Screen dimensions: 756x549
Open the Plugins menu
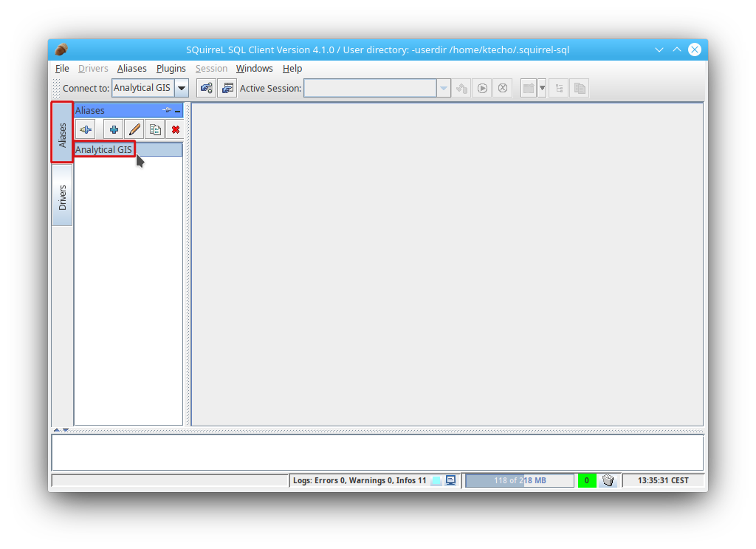[171, 69]
